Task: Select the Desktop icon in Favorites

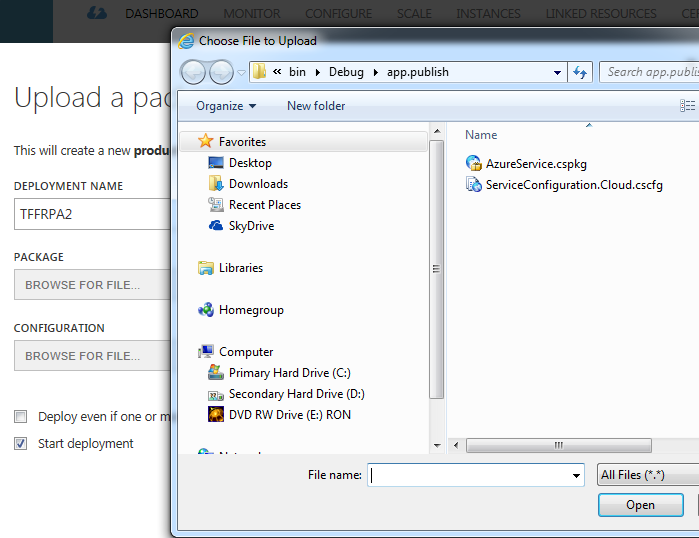Action: point(216,163)
